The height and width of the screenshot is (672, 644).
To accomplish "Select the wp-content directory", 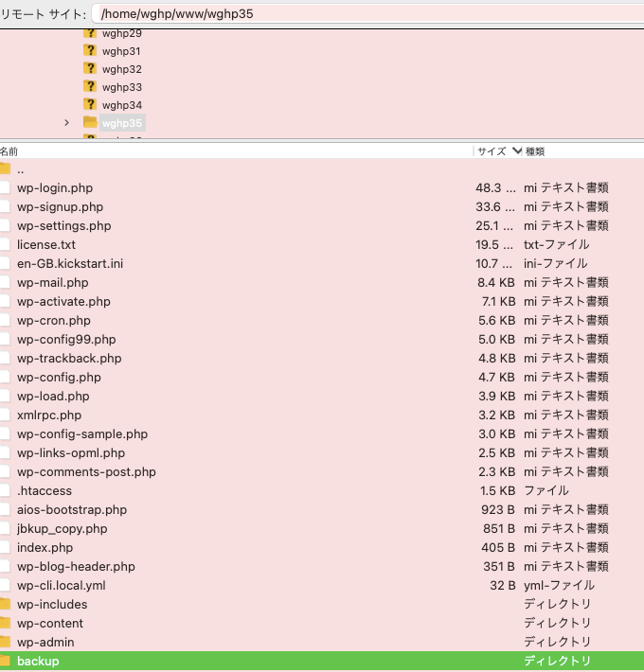I will (50, 623).
